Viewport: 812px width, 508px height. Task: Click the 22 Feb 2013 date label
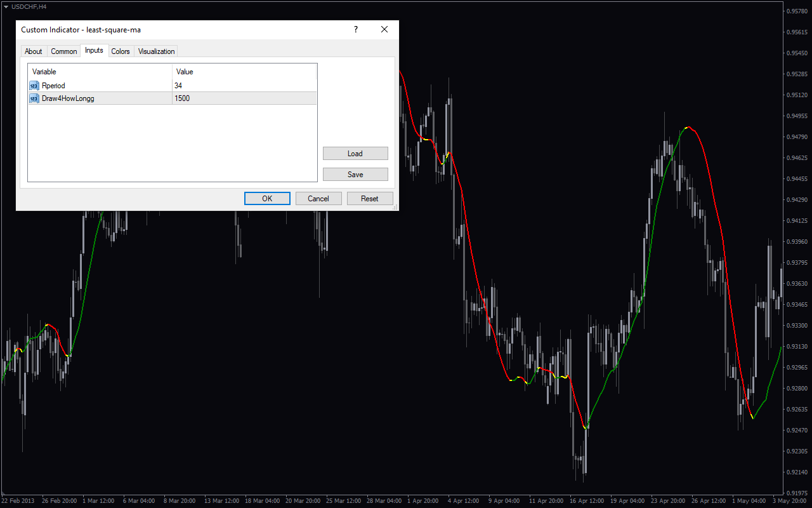(x=18, y=501)
